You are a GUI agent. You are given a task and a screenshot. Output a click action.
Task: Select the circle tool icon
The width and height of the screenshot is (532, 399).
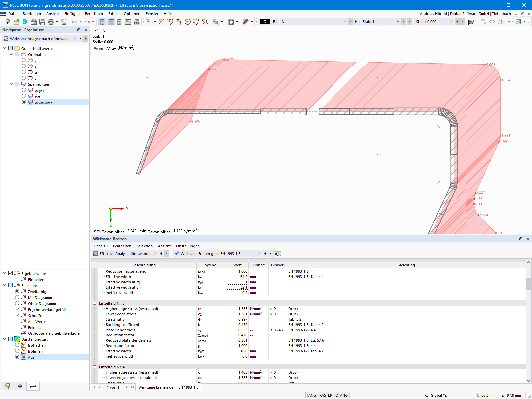tap(188, 22)
